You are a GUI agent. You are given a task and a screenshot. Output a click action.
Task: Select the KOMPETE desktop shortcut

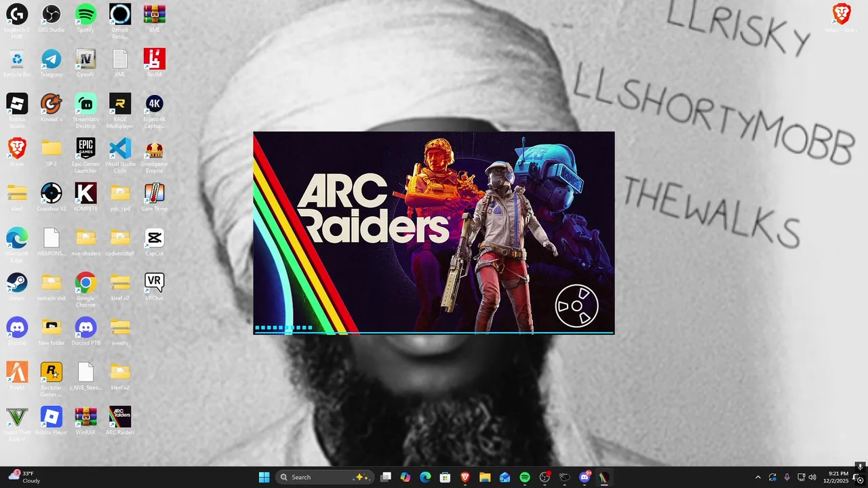[x=85, y=197]
